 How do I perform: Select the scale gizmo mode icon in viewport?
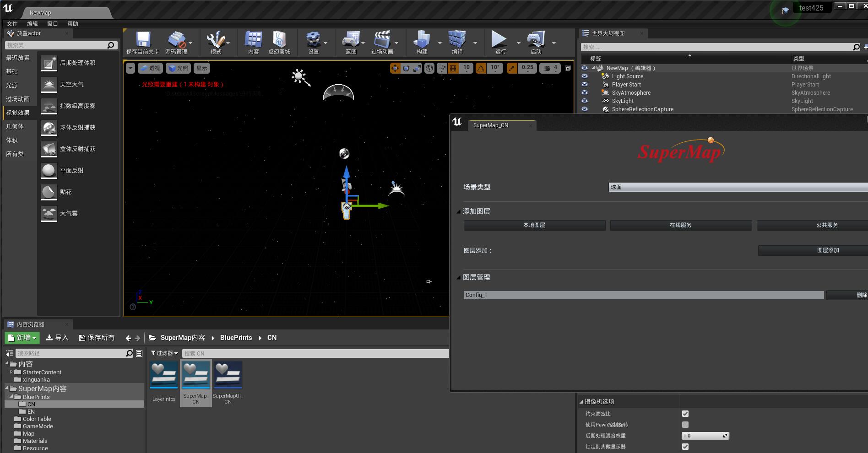point(417,68)
